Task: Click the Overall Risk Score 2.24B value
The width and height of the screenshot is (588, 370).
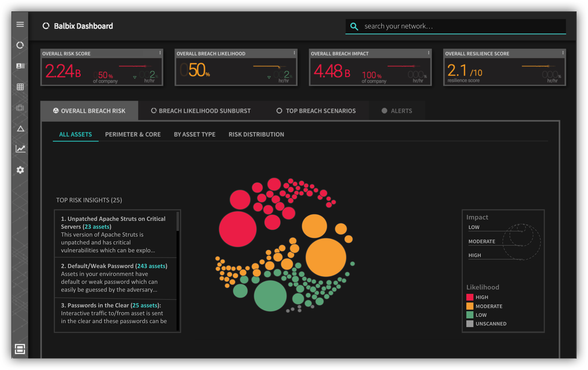Action: click(x=63, y=71)
